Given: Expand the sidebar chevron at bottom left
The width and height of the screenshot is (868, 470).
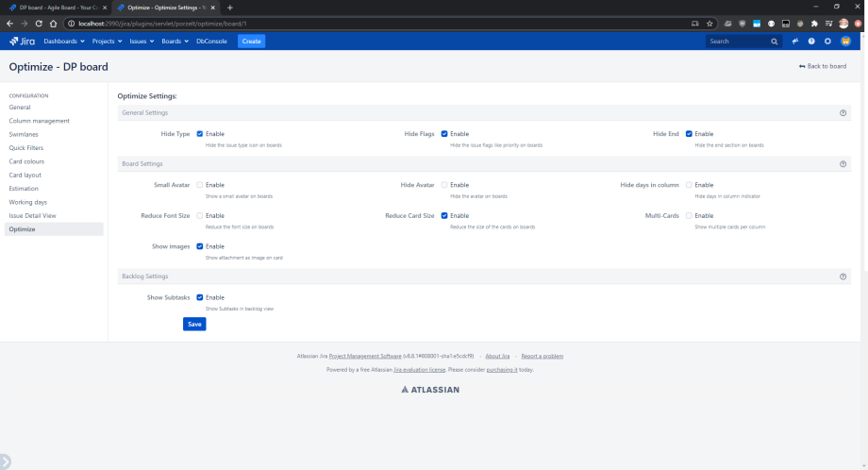Looking at the screenshot, I should click(5, 462).
